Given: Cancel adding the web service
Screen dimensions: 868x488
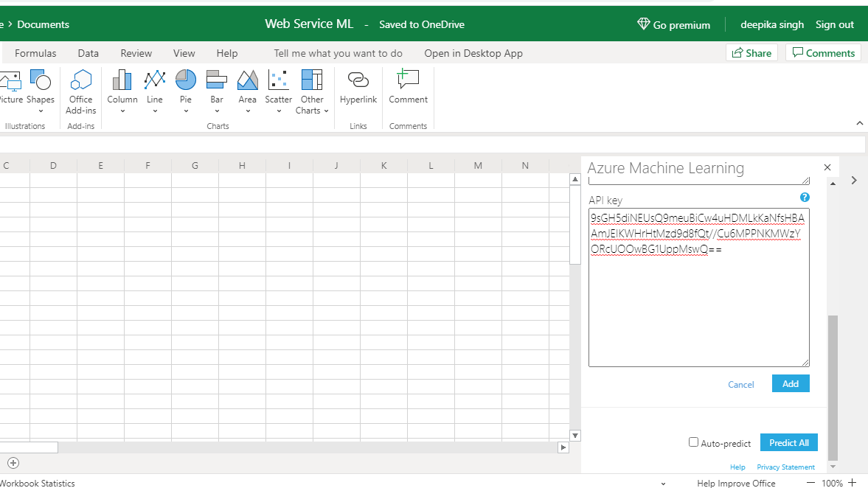Looking at the screenshot, I should pos(740,385).
